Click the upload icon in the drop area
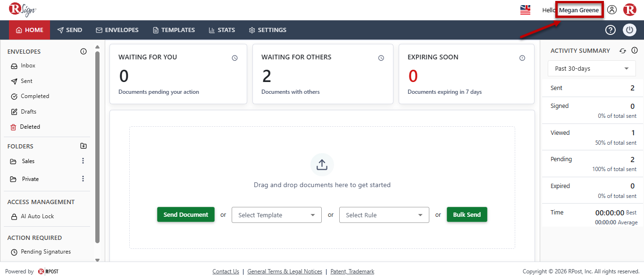 tap(322, 164)
